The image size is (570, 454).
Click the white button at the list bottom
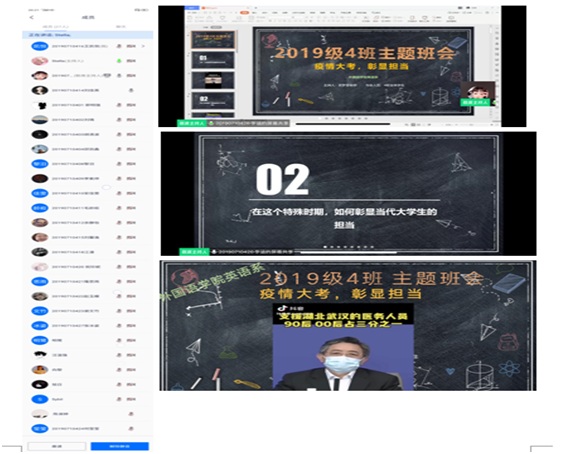pyautogui.click(x=57, y=446)
